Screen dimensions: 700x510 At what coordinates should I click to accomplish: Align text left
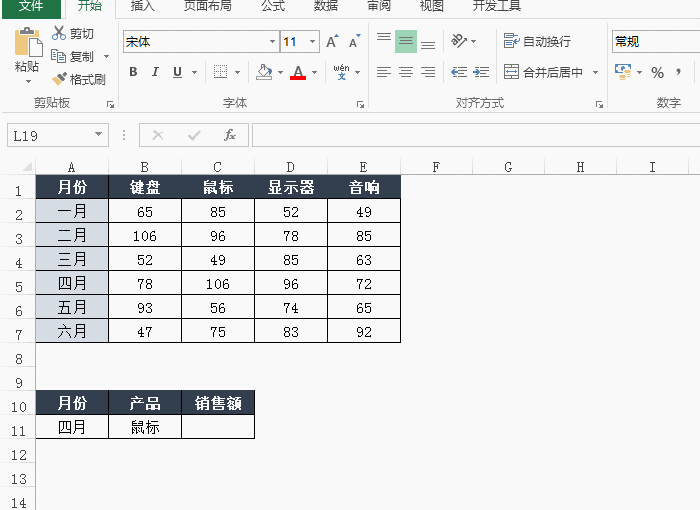383,72
